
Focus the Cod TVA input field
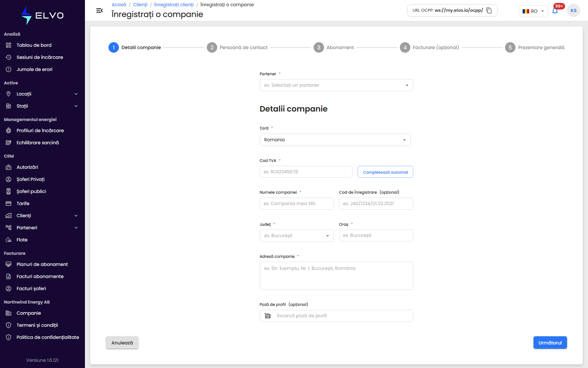pyautogui.click(x=306, y=172)
